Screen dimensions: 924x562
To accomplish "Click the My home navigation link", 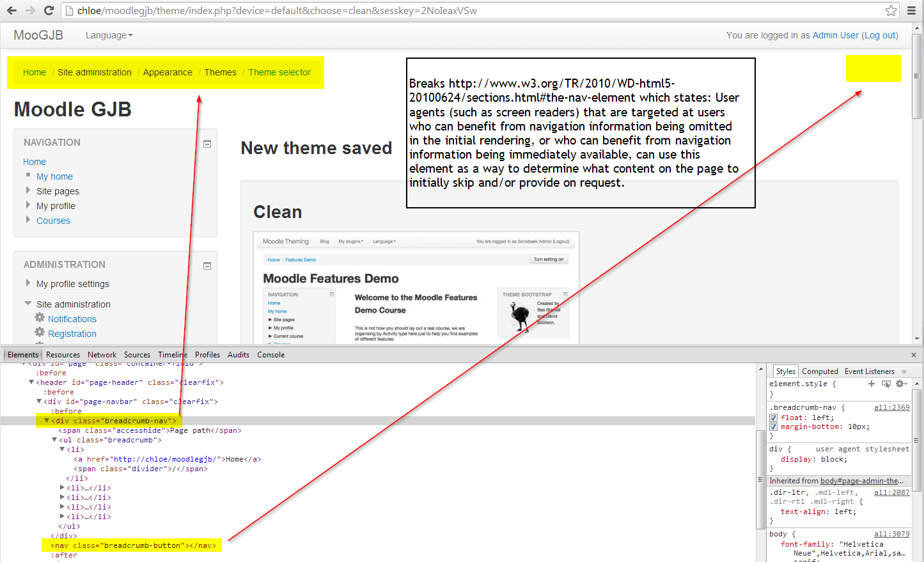I will pos(54,176).
